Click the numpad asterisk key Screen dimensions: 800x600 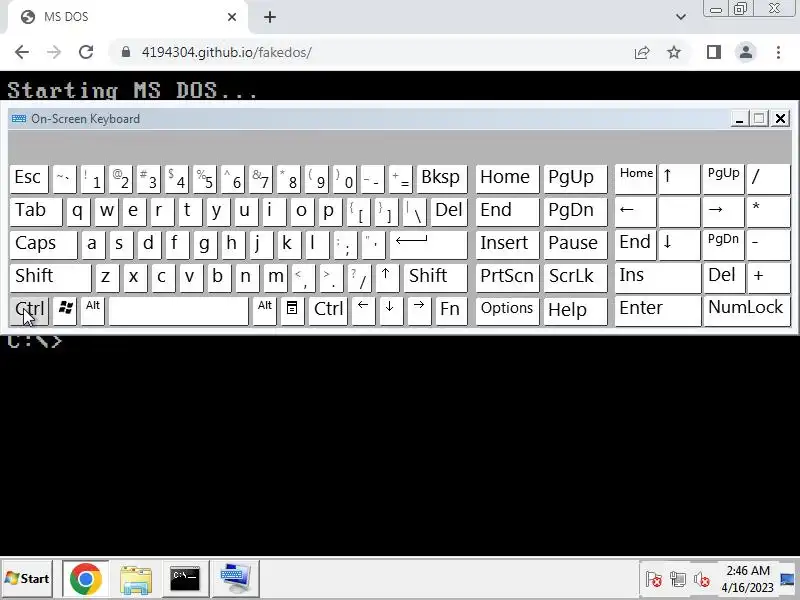pyautogui.click(x=768, y=211)
